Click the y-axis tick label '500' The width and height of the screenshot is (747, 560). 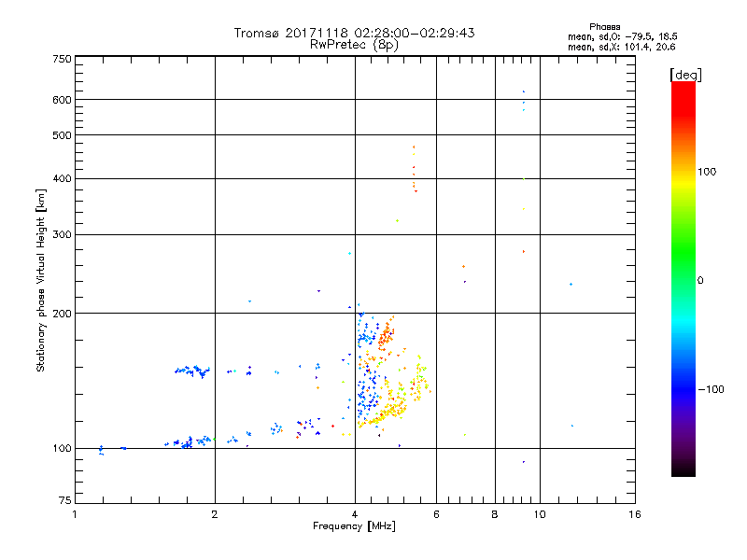[62, 135]
